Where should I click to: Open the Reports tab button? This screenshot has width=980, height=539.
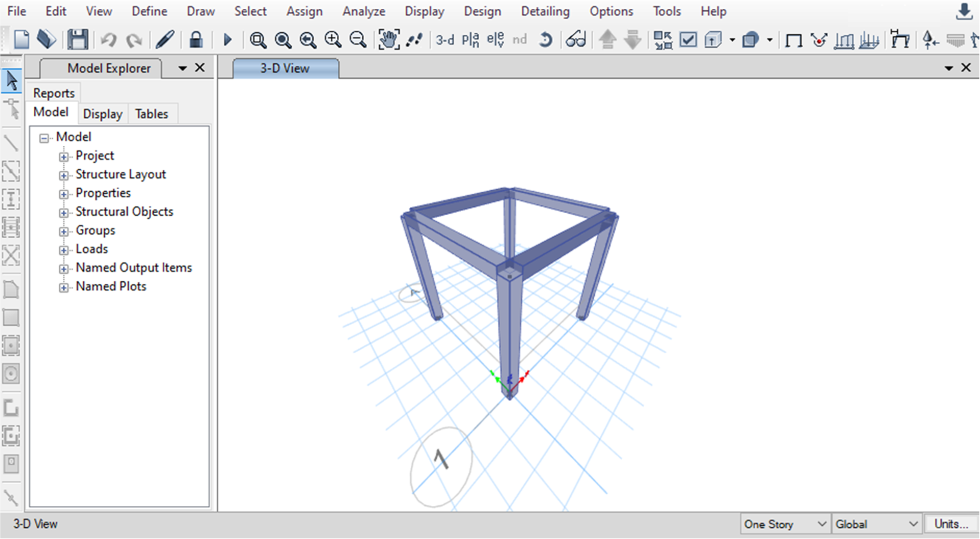click(x=54, y=93)
